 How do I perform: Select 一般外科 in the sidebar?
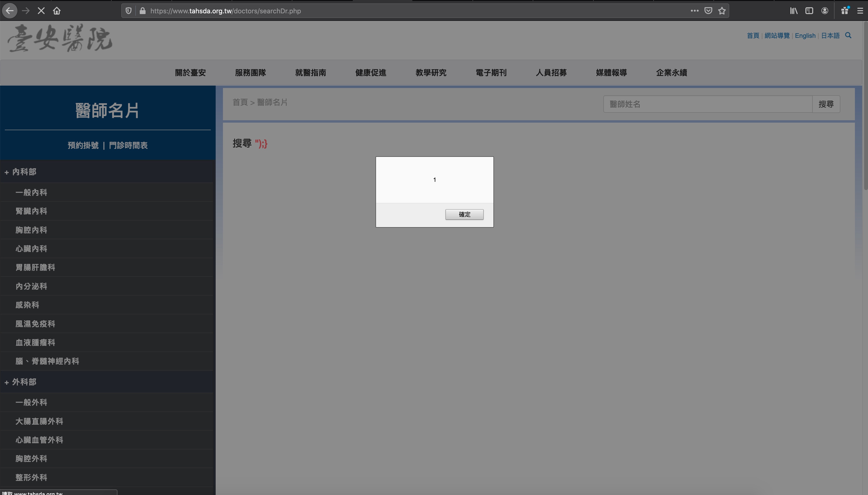pyautogui.click(x=31, y=403)
